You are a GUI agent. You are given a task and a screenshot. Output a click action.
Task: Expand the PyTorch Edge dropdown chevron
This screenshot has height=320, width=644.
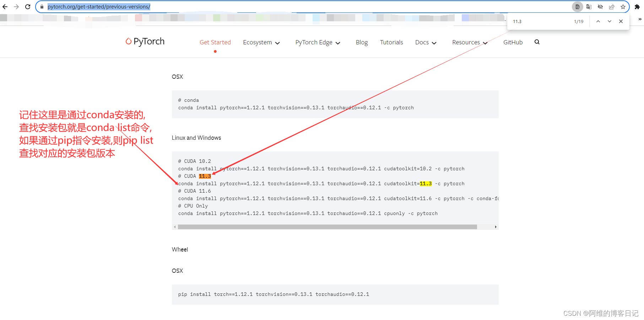tap(338, 43)
